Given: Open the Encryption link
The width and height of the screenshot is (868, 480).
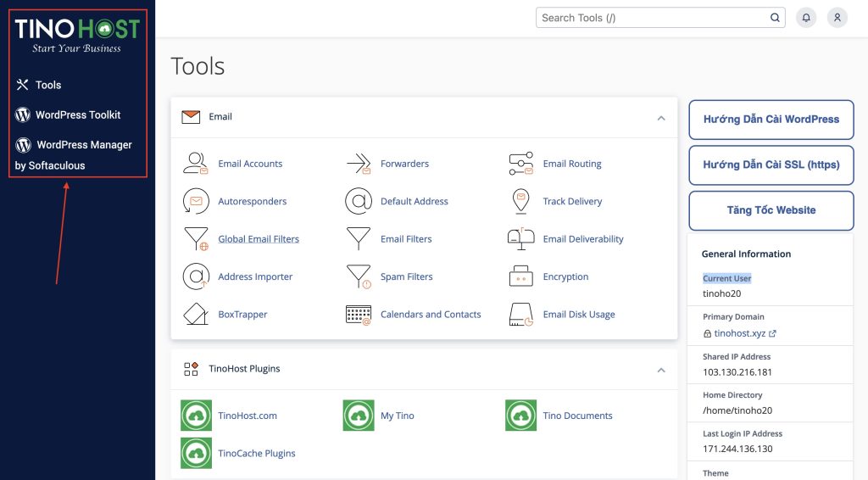Looking at the screenshot, I should coord(565,276).
